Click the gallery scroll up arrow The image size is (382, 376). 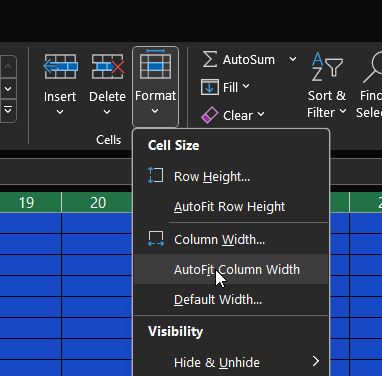click(8, 67)
